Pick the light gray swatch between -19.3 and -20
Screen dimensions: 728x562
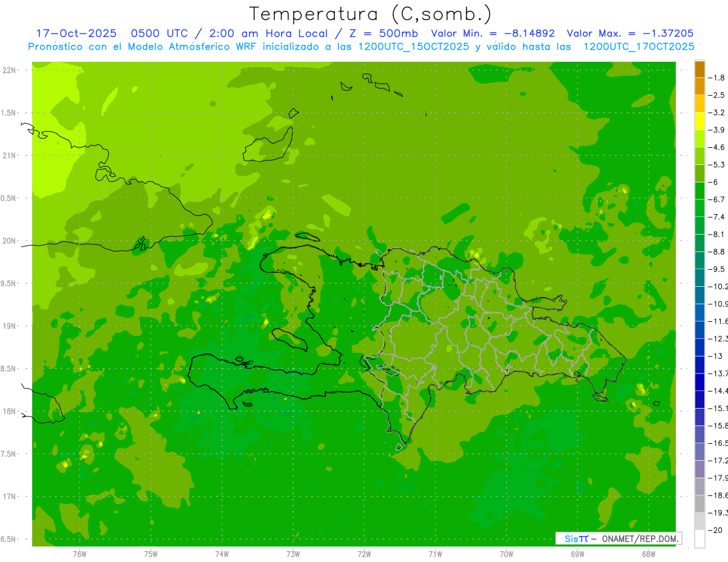[699, 521]
